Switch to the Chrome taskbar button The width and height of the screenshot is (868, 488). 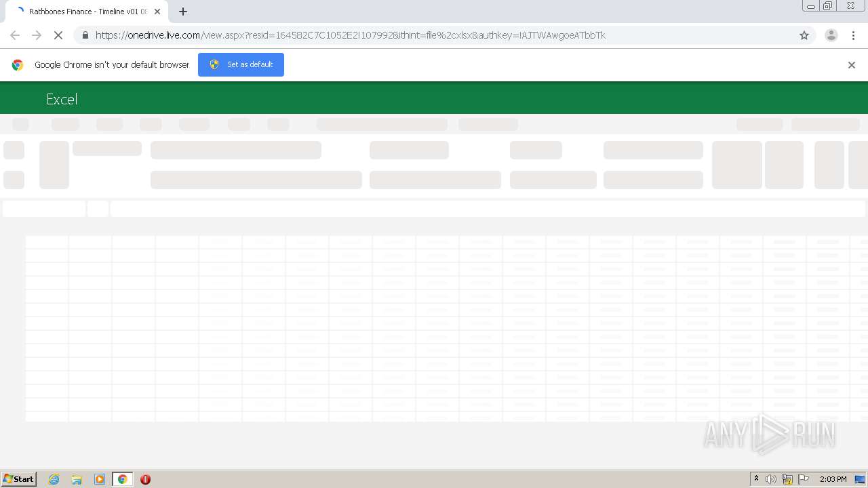pyautogui.click(x=123, y=479)
